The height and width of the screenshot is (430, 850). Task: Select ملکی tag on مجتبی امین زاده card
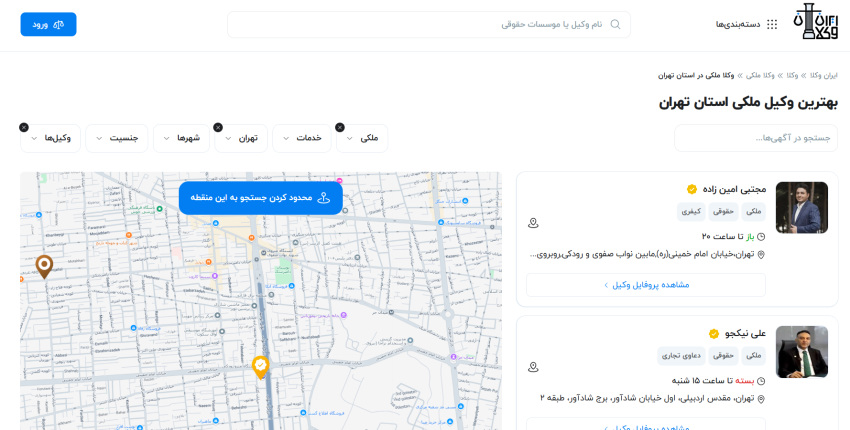754,211
